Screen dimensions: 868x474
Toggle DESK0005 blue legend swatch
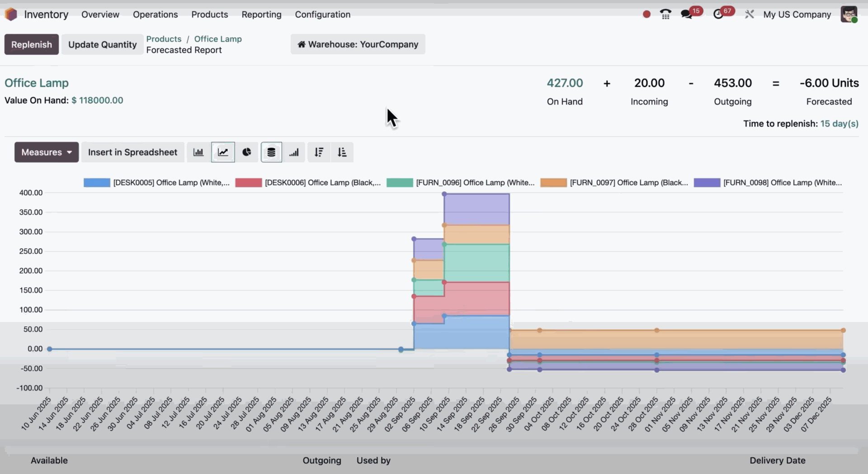point(97,183)
